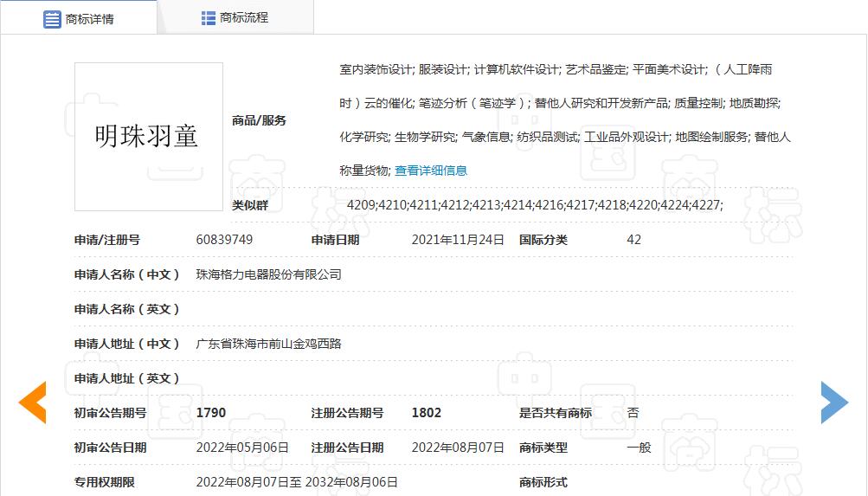Click the goods line starting 时）云的催化
This screenshot has height=496, width=868.
pyautogui.click(x=560, y=103)
